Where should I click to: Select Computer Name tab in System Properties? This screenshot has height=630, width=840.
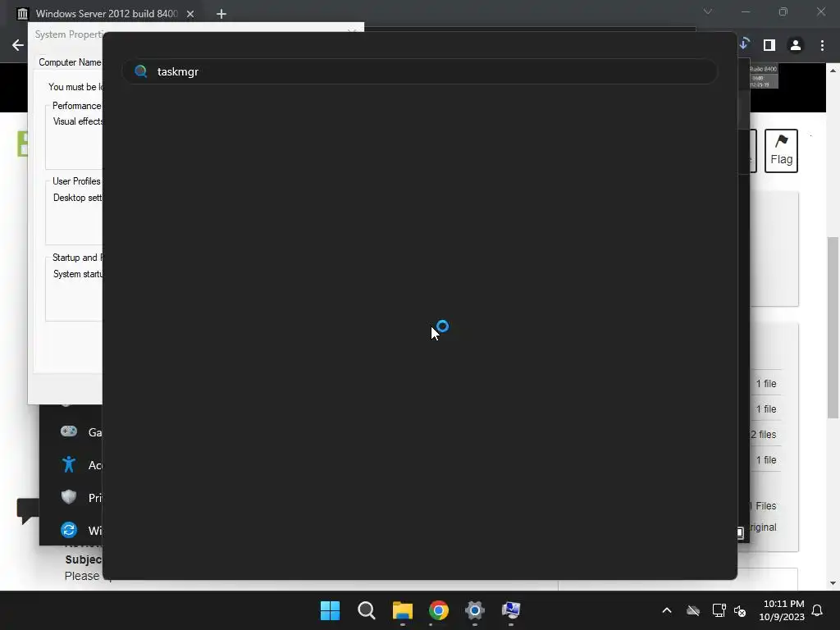click(x=70, y=62)
